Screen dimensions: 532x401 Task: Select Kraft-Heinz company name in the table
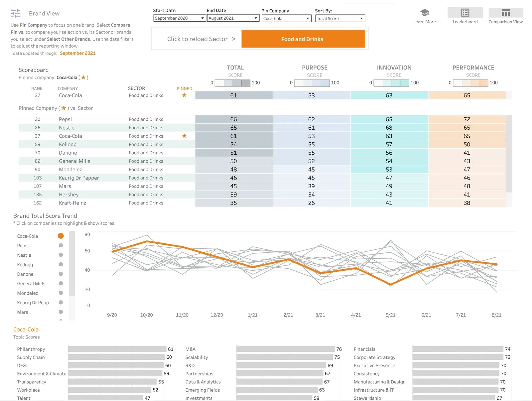click(72, 203)
